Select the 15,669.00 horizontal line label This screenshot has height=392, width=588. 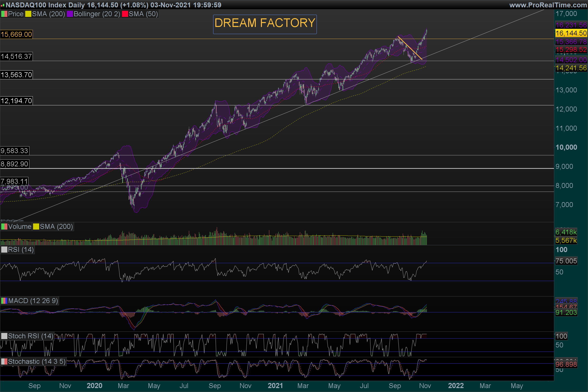point(16,35)
